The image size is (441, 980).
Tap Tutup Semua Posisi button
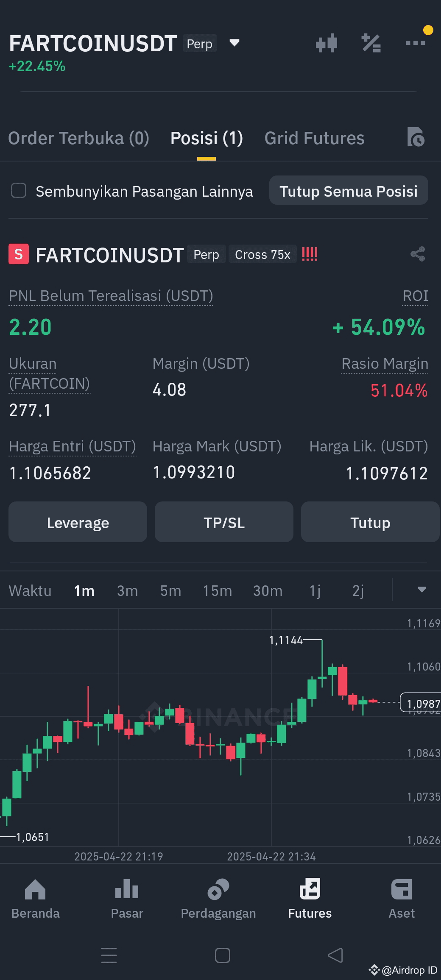tap(349, 191)
